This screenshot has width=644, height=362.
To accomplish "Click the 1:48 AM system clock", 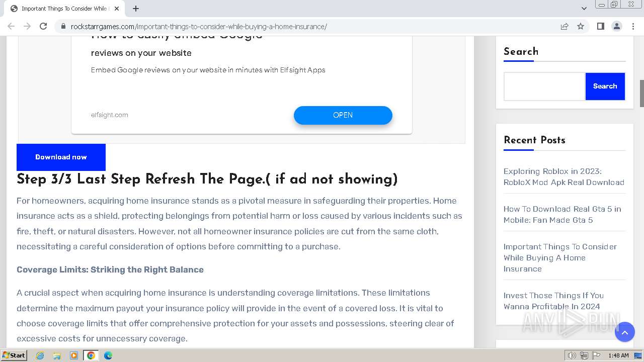I will [x=618, y=355].
